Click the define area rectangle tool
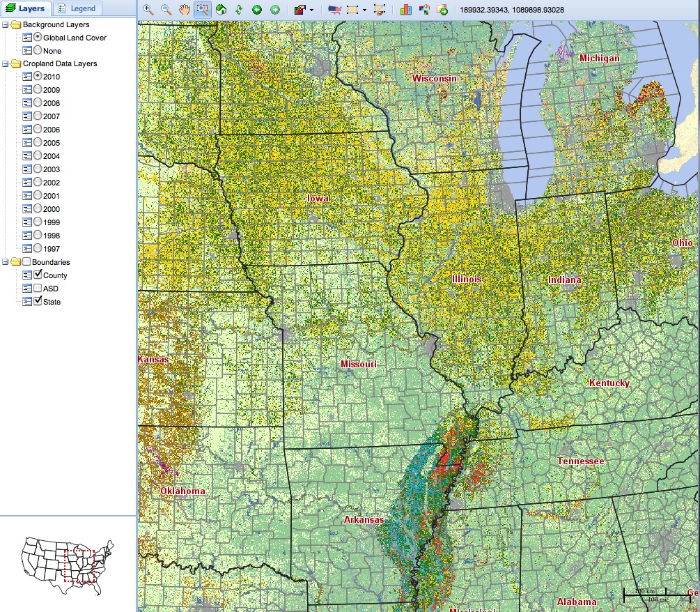The height and width of the screenshot is (612, 700). pos(352,9)
